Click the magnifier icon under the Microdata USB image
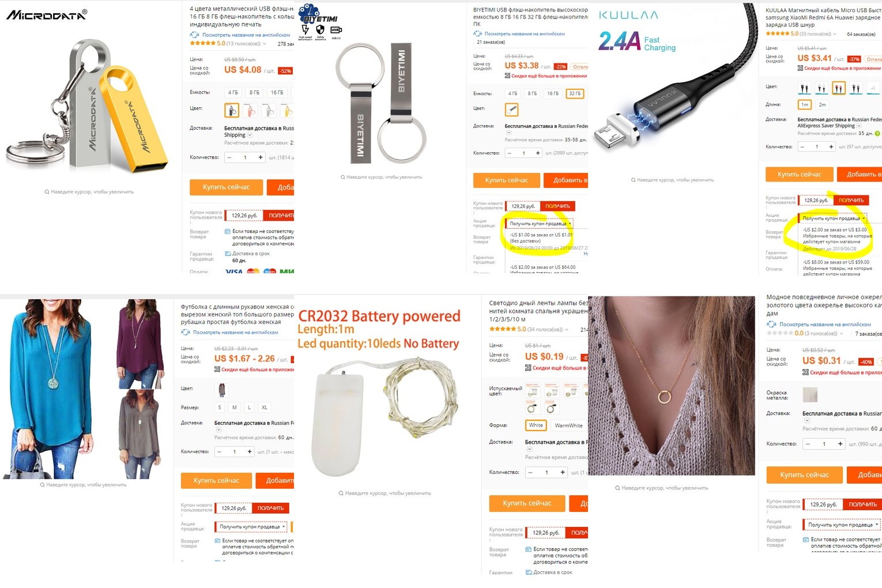 (47, 192)
